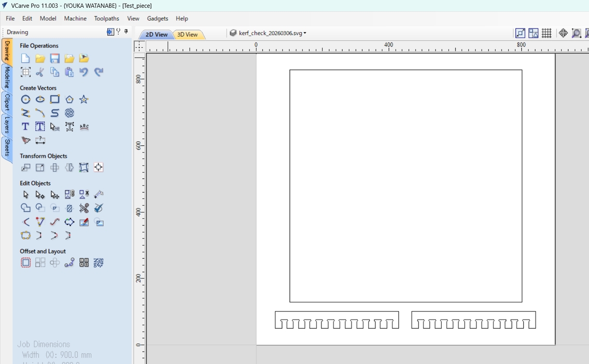Select the Draw Rectangle tool
Image resolution: width=589 pixels, height=364 pixels.
tap(55, 100)
